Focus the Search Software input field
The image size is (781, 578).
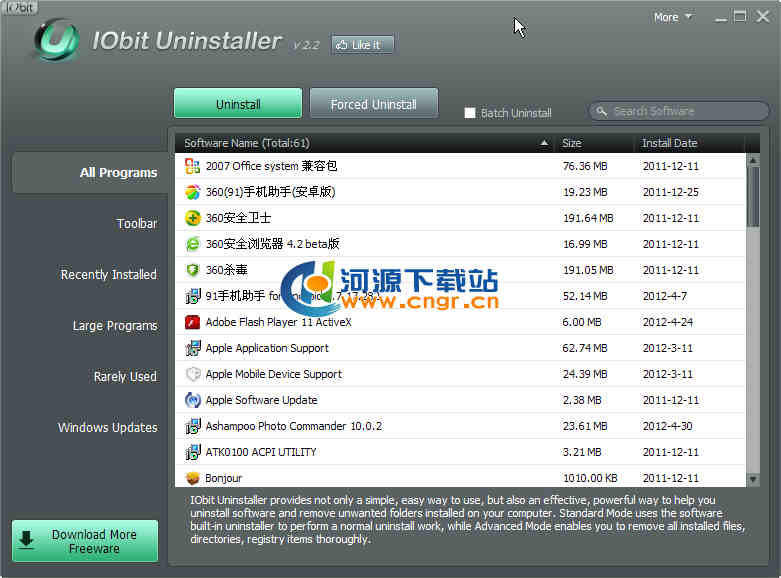[x=679, y=111]
